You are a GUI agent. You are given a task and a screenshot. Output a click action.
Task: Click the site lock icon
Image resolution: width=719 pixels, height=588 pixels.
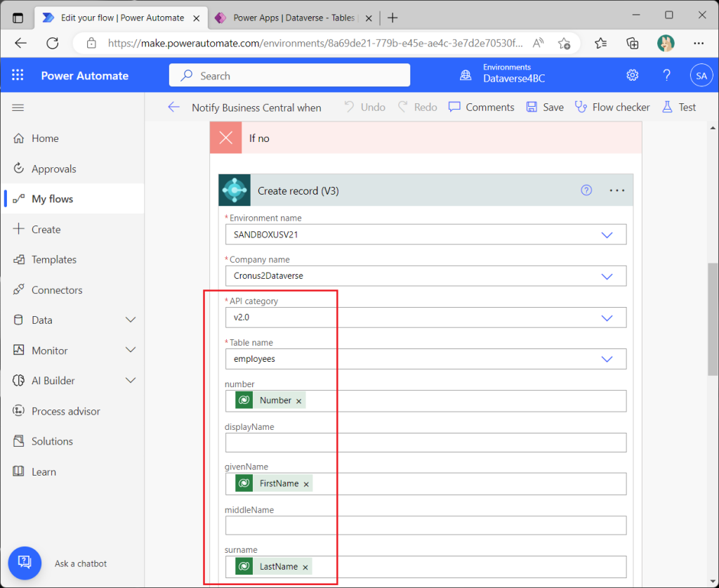[92, 43]
